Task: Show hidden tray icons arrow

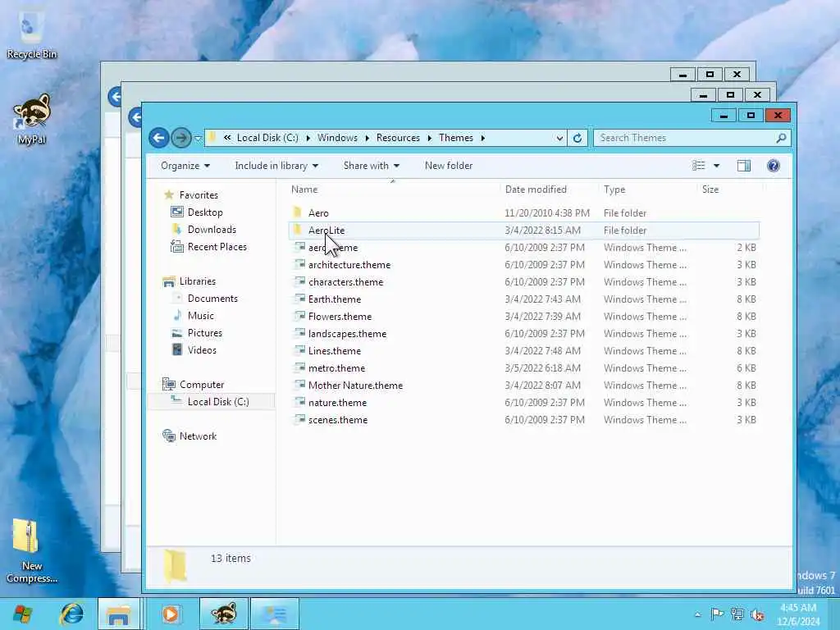Action: [x=697, y=614]
